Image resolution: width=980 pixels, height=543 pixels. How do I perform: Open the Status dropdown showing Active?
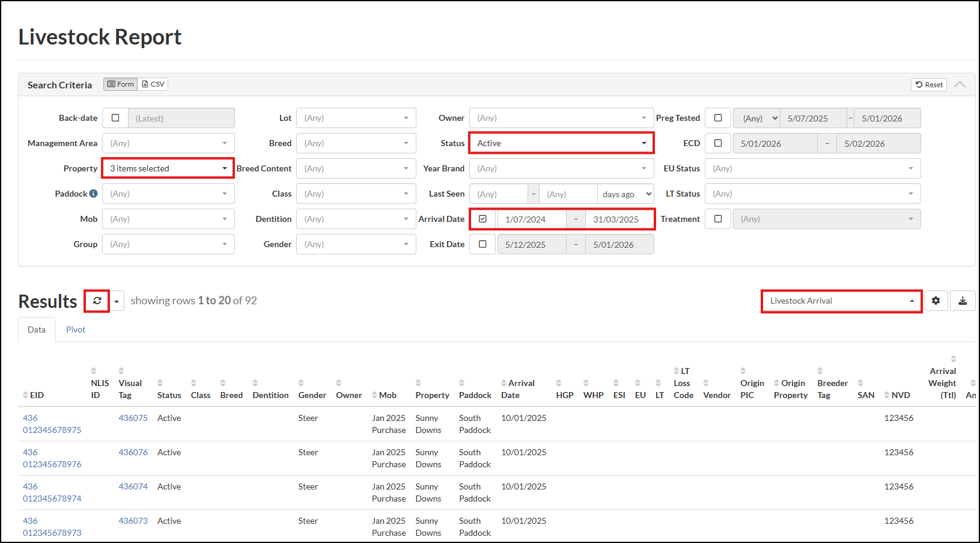561,143
